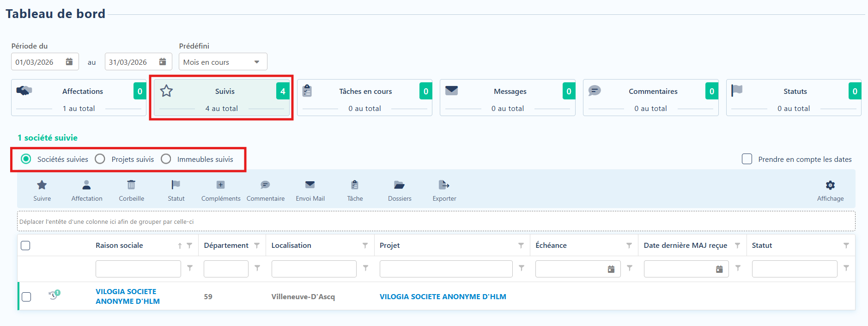This screenshot has height=326, width=868.
Task: Select the Immeubles suivis radio option
Action: pos(166,159)
